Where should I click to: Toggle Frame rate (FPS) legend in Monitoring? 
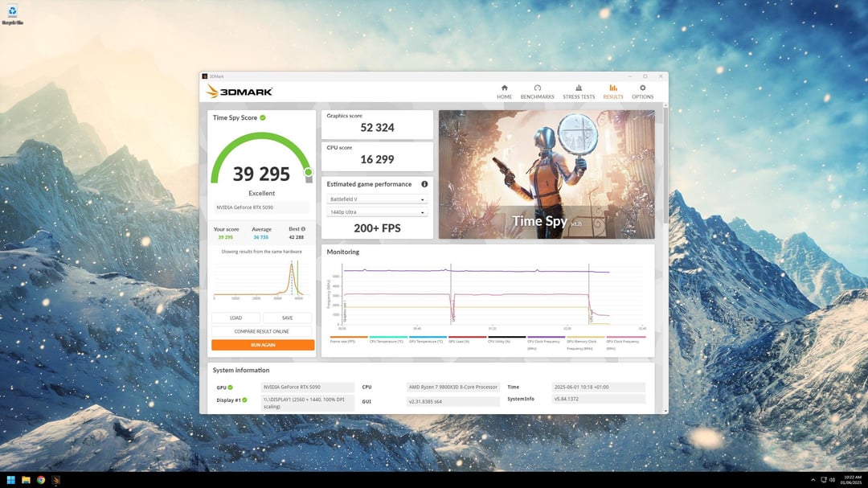349,339
